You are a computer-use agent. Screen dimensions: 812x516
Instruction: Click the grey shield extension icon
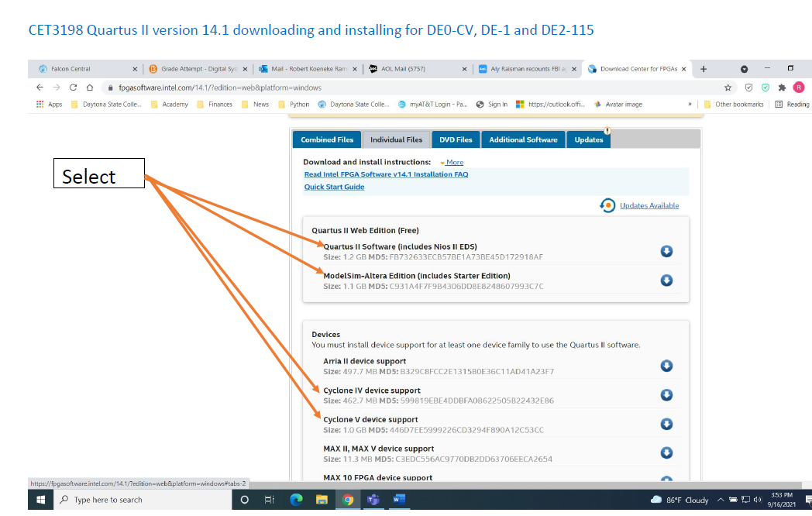pos(748,88)
